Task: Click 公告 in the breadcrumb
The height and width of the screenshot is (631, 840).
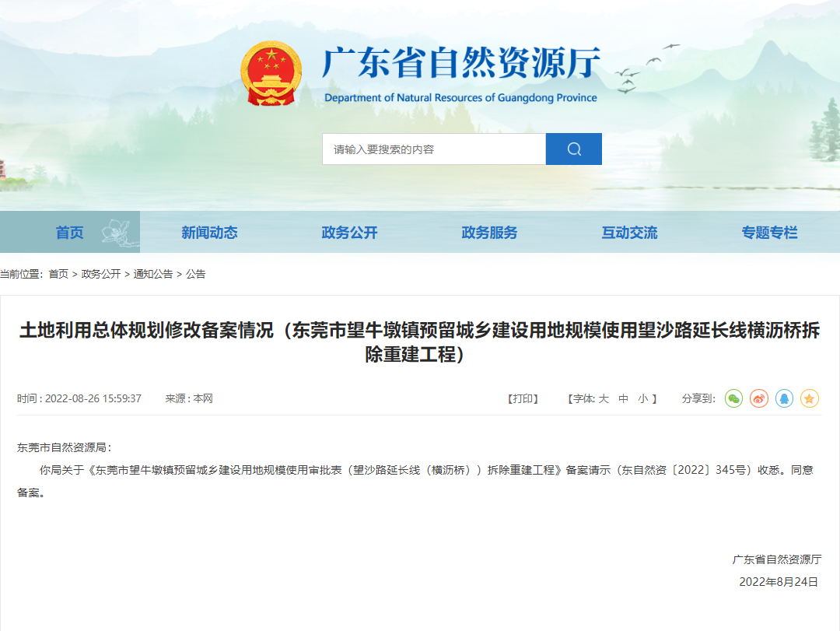Action: 196,274
